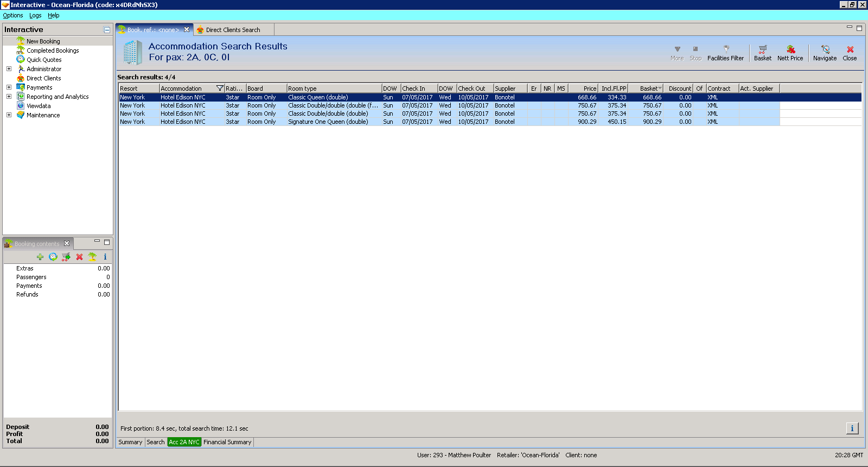Click the Viewdata icon in tree
Screen dimensions: 868x467
pos(21,106)
